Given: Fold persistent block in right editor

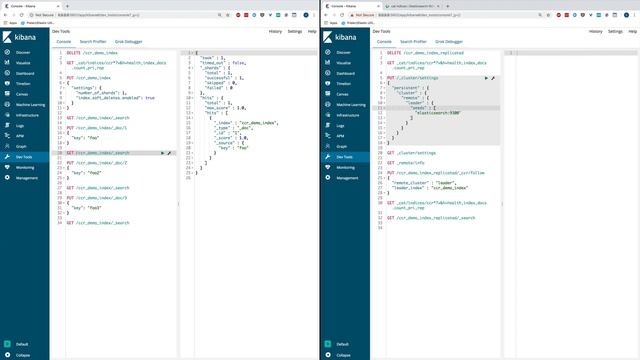Looking at the screenshot, I should pos(385,88).
